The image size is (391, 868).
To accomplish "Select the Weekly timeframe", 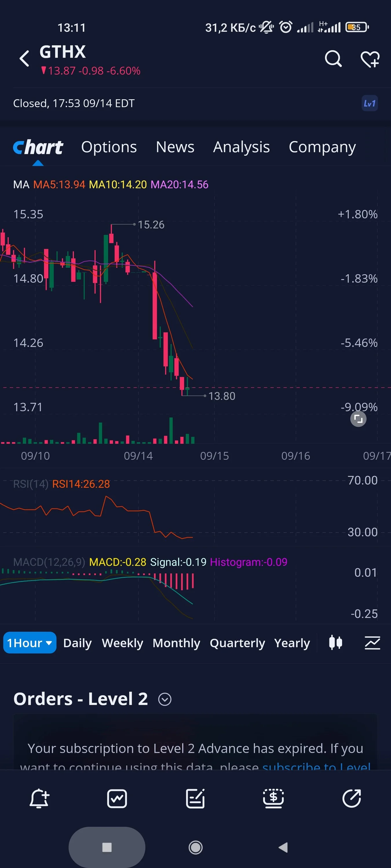I will click(123, 643).
